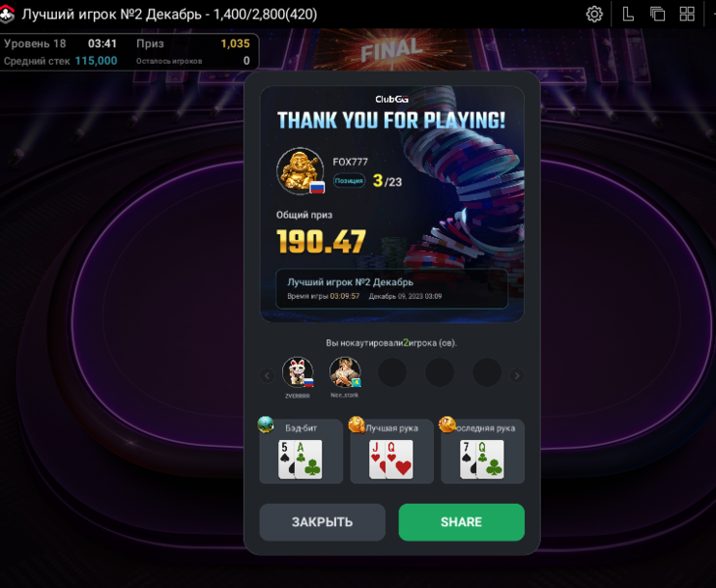Open the tile grid view icon
The height and width of the screenshot is (588, 716).
coord(687,14)
